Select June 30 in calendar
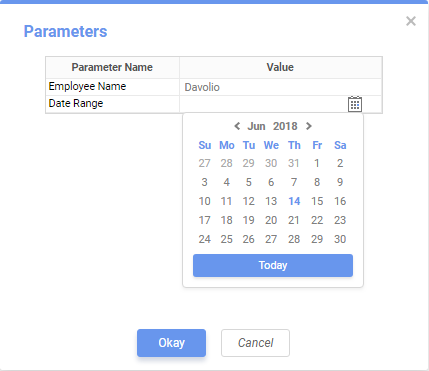This screenshot has height=371, width=429. pos(340,239)
